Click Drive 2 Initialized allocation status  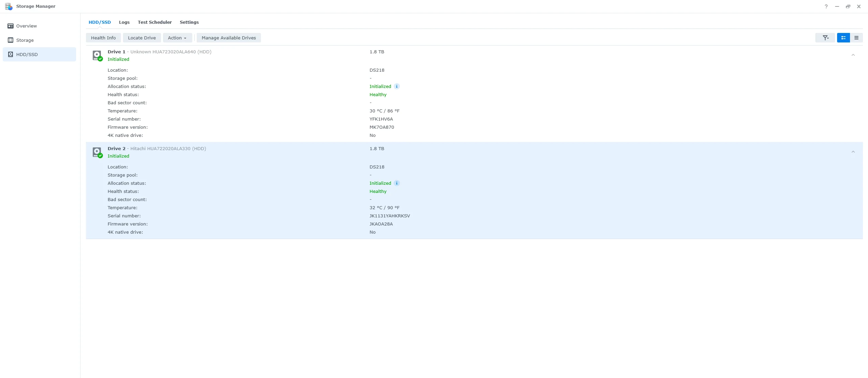[x=380, y=183]
